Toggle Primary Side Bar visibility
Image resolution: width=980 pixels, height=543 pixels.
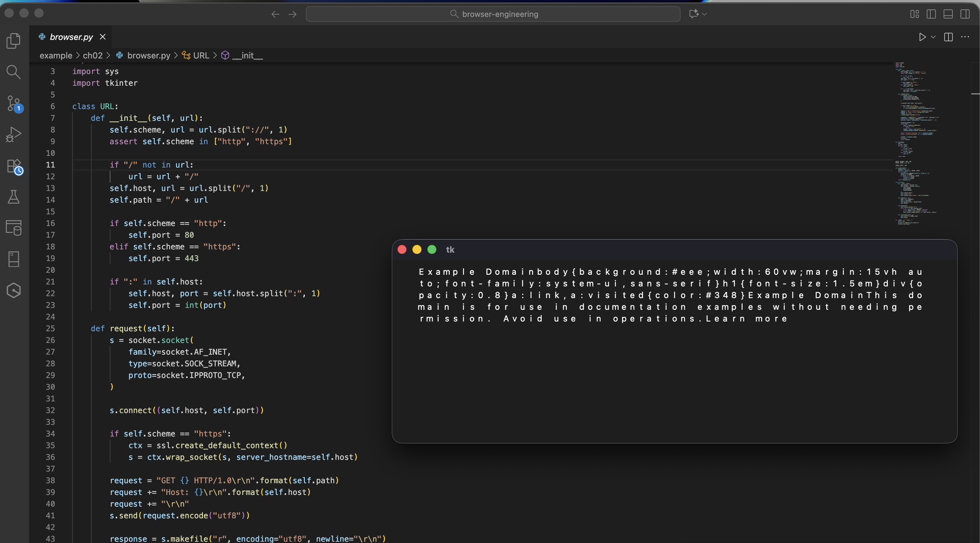click(x=931, y=14)
